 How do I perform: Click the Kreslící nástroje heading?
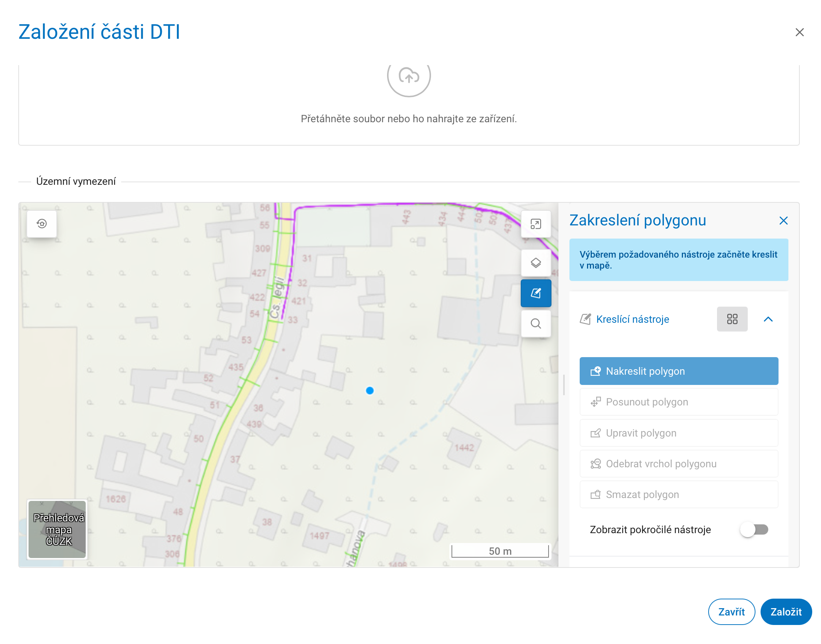point(633,319)
